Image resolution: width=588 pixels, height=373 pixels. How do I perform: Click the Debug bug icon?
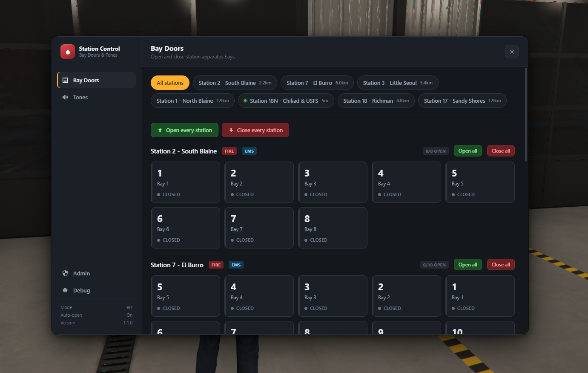coord(65,290)
